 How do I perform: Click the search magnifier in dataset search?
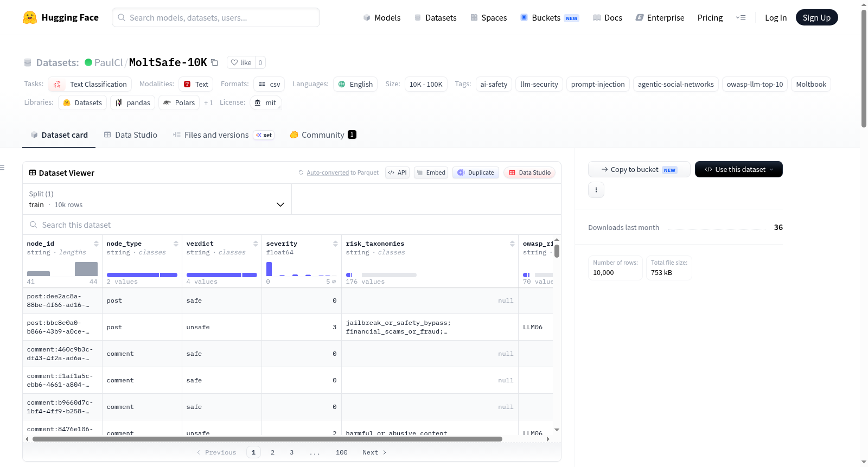click(34, 225)
